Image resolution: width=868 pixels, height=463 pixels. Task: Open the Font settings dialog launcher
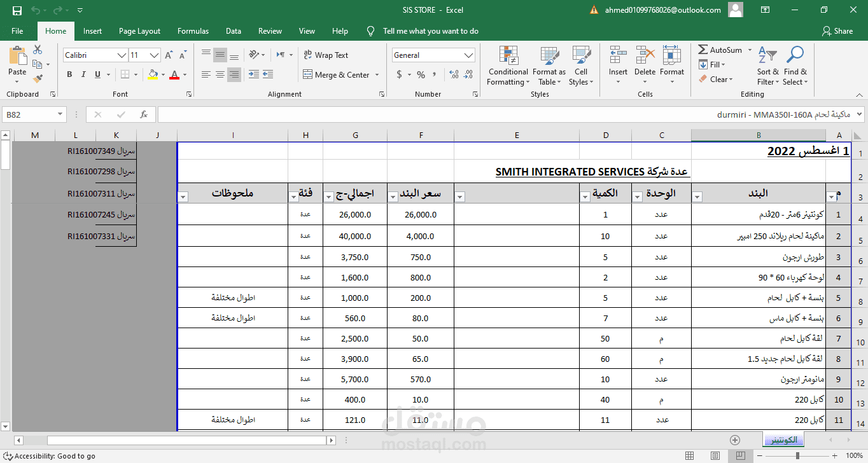[x=189, y=94]
